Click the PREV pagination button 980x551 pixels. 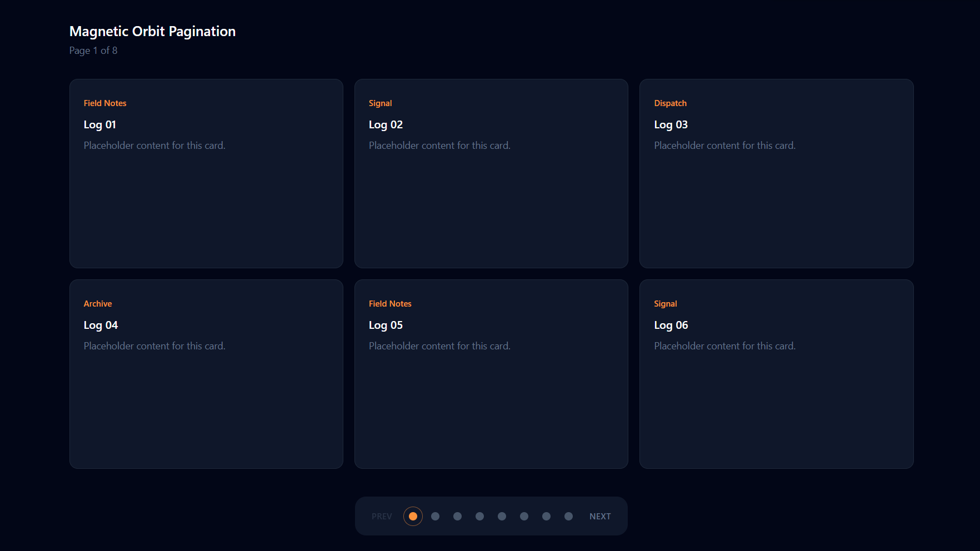382,516
